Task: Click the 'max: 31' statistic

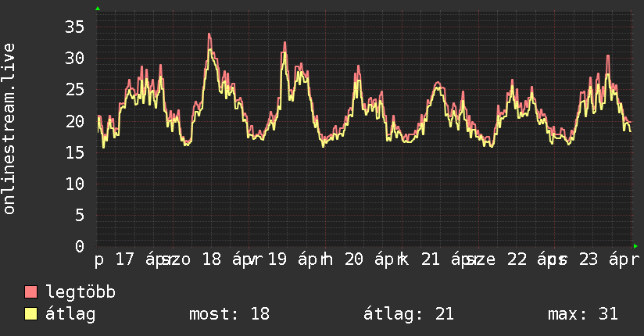Action: click(583, 314)
